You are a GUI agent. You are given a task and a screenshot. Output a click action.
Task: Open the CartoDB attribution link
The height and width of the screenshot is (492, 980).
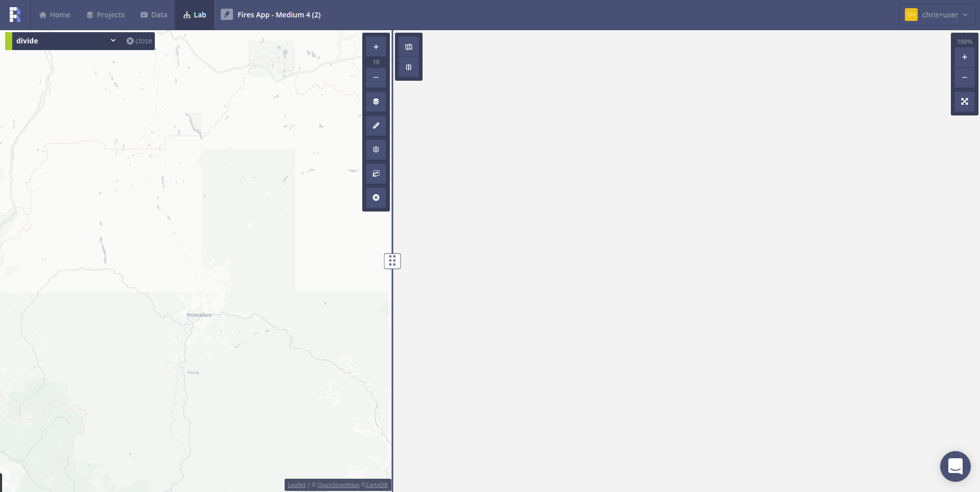[x=377, y=485]
